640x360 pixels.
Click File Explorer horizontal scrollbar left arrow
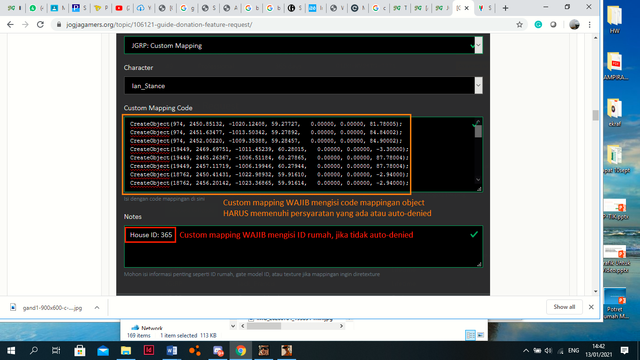[243, 326]
